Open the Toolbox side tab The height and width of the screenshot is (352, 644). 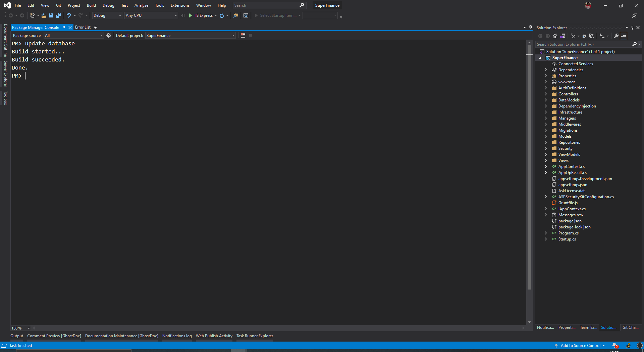coord(5,98)
